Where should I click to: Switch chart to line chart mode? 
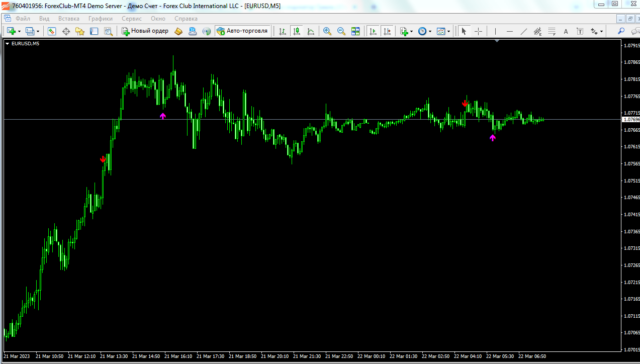click(311, 31)
